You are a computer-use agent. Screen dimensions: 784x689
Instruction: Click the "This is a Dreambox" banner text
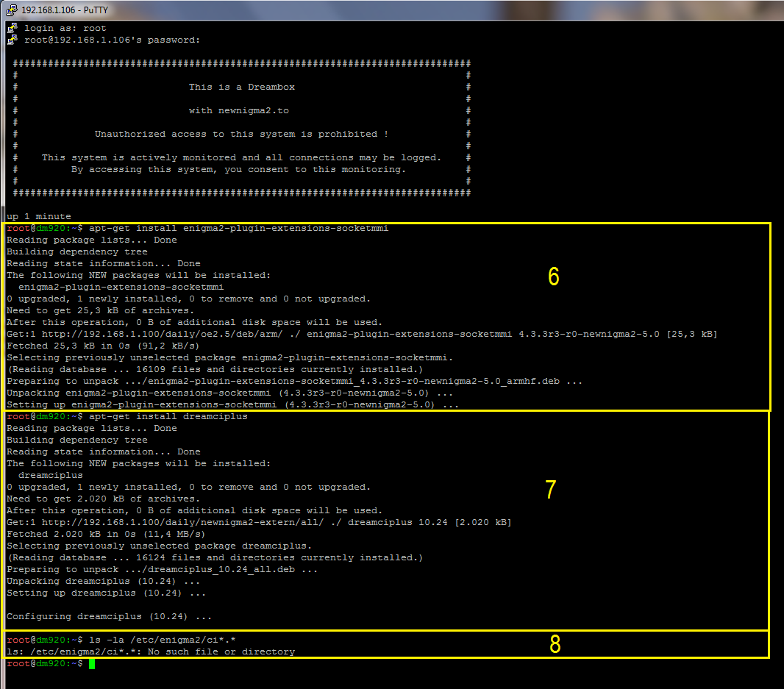coord(241,87)
